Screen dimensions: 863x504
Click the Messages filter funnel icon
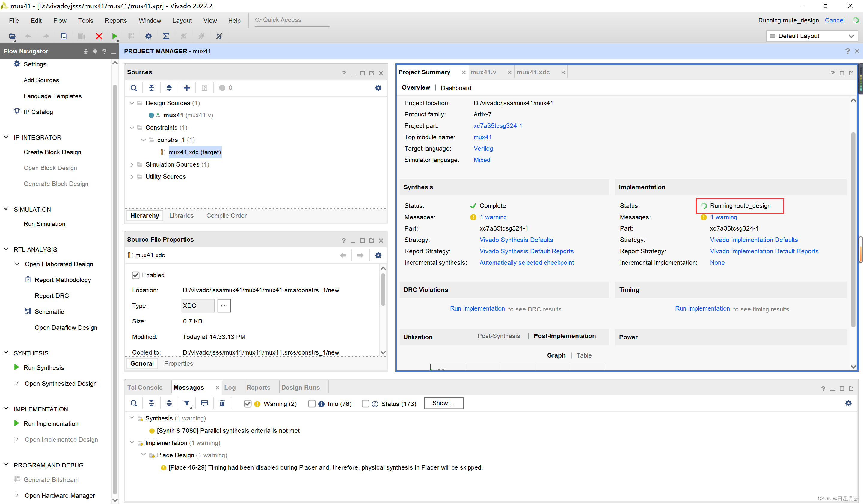[x=187, y=403]
